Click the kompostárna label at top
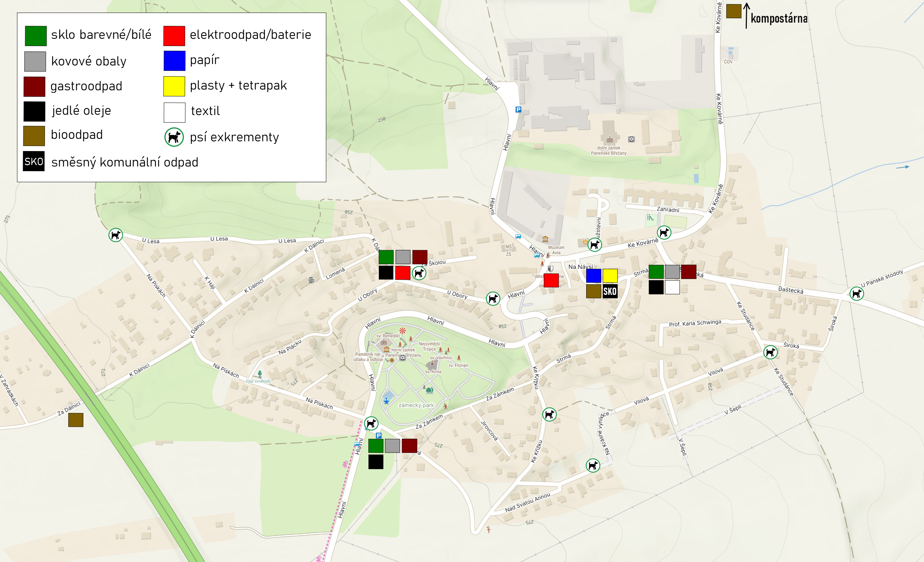Viewport: 924px width, 562px height. [779, 18]
